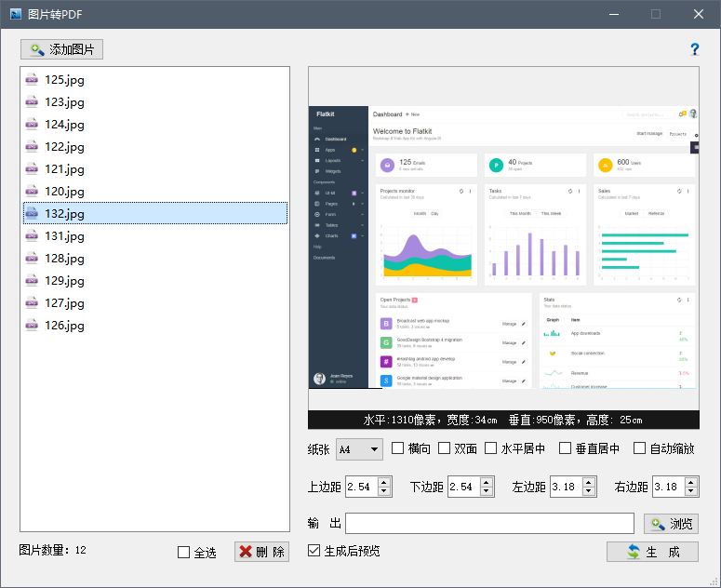The image size is (721, 588).
Task: Click the 输出 output path field
Action: pyautogui.click(x=489, y=523)
